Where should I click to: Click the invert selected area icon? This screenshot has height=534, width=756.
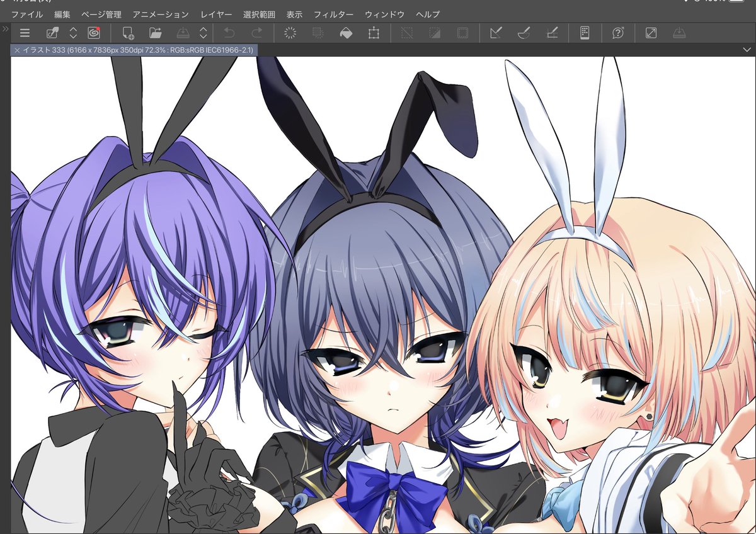pyautogui.click(x=435, y=33)
